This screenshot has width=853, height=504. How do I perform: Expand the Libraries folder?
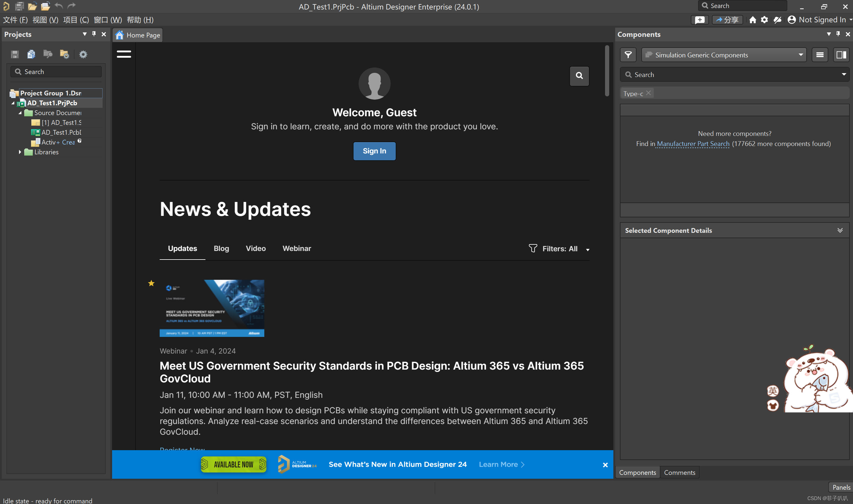(20, 152)
